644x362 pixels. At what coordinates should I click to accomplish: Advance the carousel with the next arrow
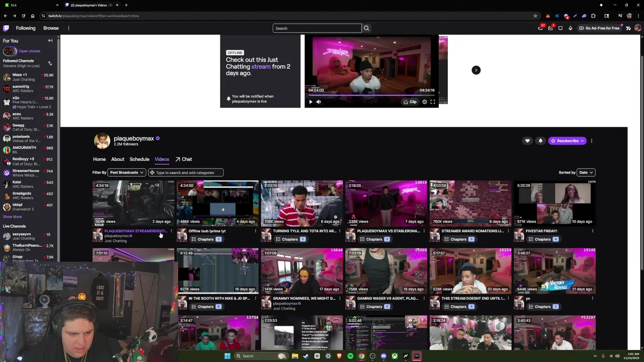click(x=476, y=70)
